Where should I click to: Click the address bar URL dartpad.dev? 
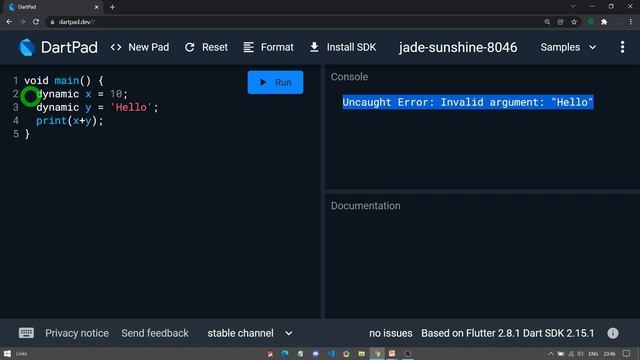click(77, 22)
